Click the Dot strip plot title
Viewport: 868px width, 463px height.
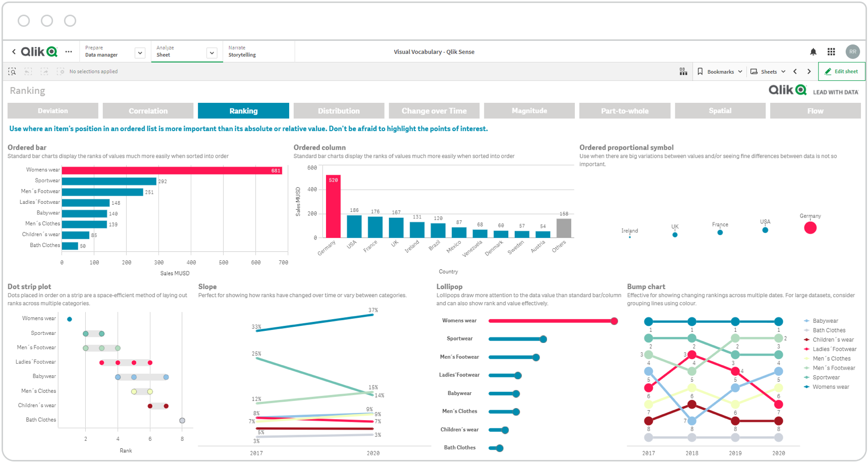[x=29, y=286]
